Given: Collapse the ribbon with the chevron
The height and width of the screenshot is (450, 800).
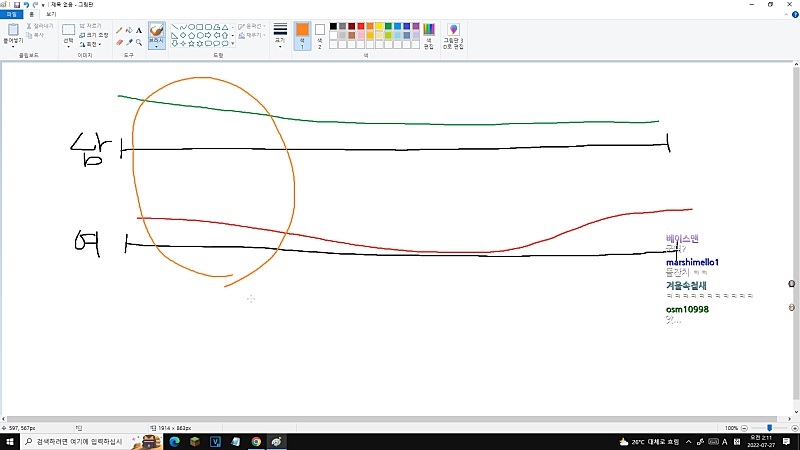Looking at the screenshot, I should (x=786, y=14).
